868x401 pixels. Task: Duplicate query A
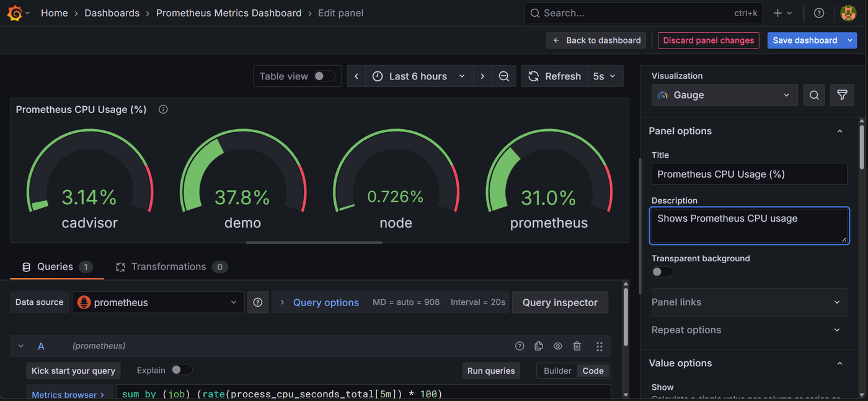[539, 346]
